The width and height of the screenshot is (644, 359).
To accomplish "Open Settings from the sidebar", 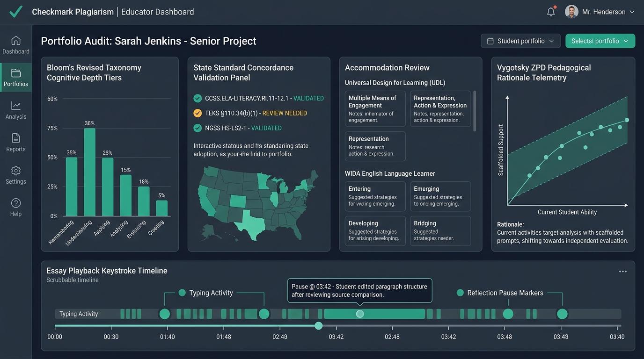I will [16, 175].
